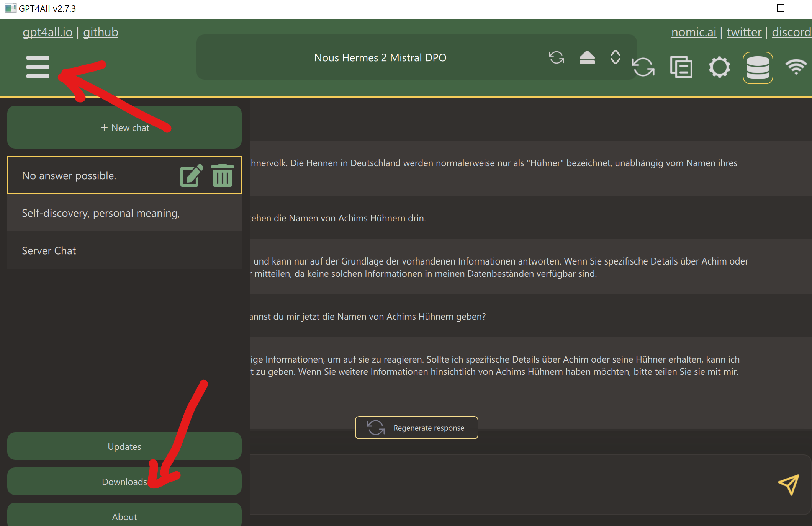Click Regenerate response
The width and height of the screenshot is (812, 526).
point(417,428)
